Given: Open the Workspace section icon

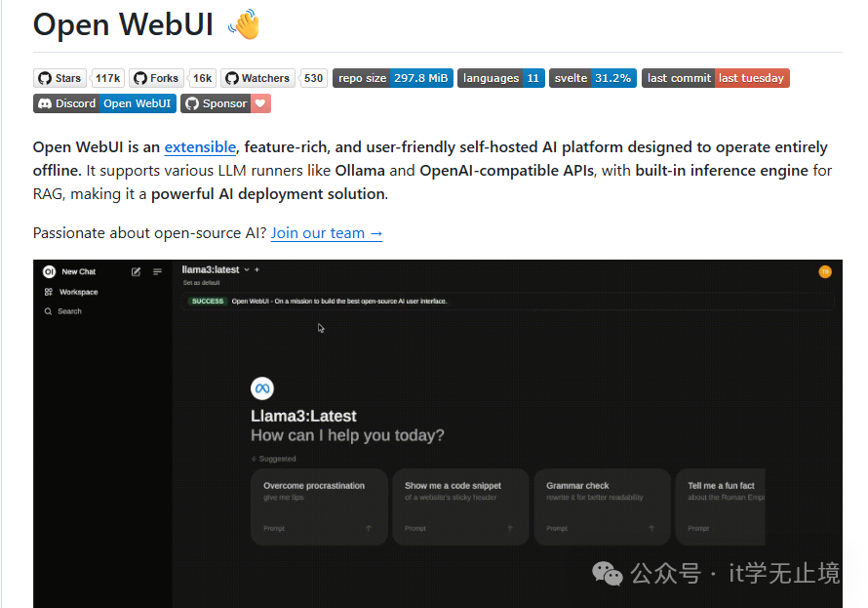Looking at the screenshot, I should 47,290.
